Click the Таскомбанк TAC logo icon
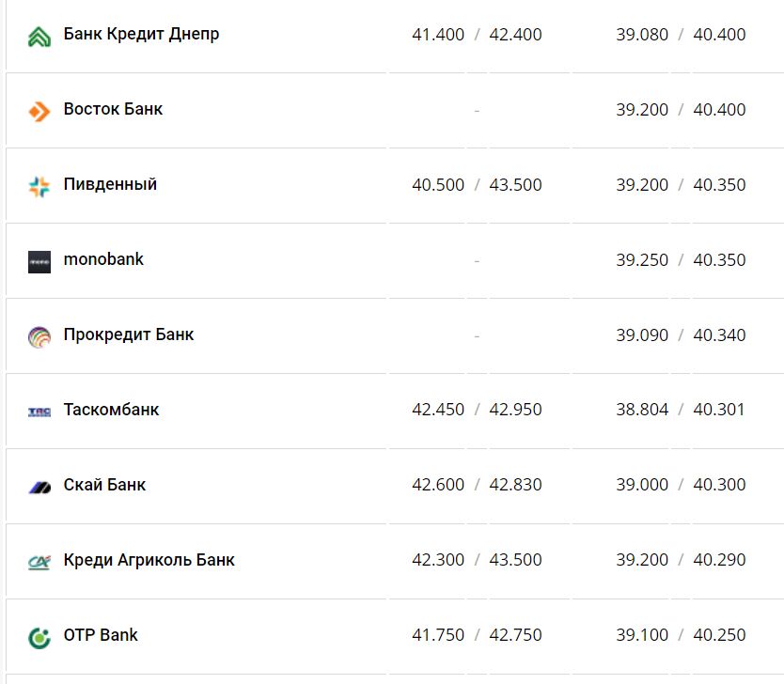Screen dimensions: 784x684 (39, 412)
